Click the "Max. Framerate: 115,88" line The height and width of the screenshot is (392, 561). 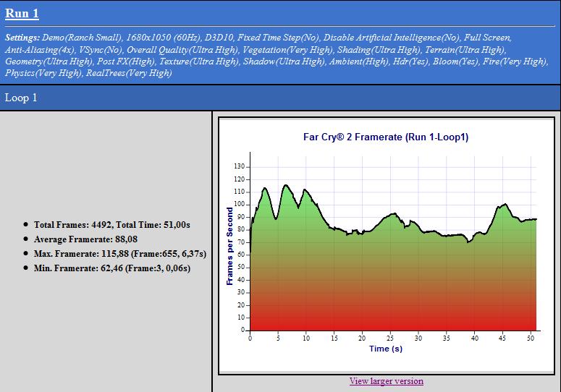[120, 254]
